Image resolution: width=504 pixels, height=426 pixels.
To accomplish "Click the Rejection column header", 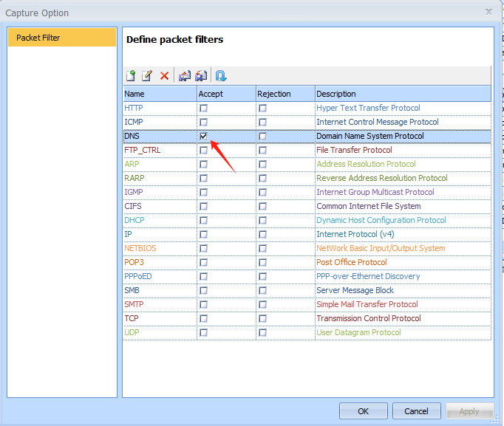I will point(285,94).
